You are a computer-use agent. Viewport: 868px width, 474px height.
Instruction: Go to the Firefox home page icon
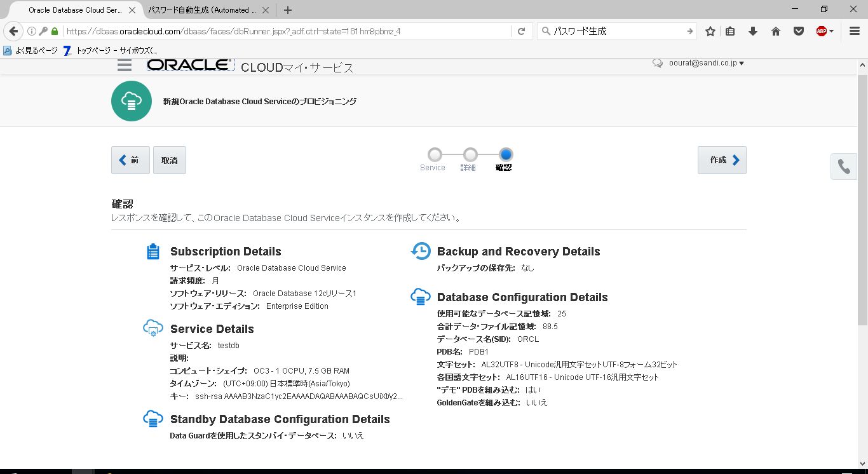(776, 31)
